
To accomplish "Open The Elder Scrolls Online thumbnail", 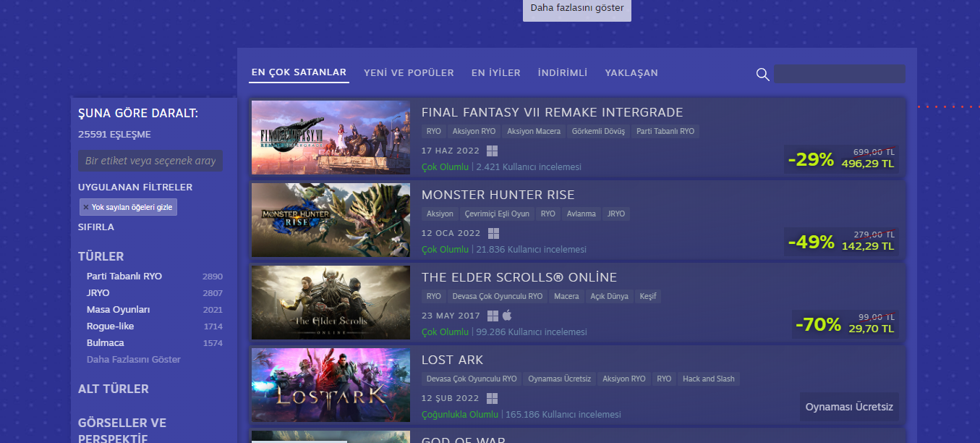I will click(331, 303).
